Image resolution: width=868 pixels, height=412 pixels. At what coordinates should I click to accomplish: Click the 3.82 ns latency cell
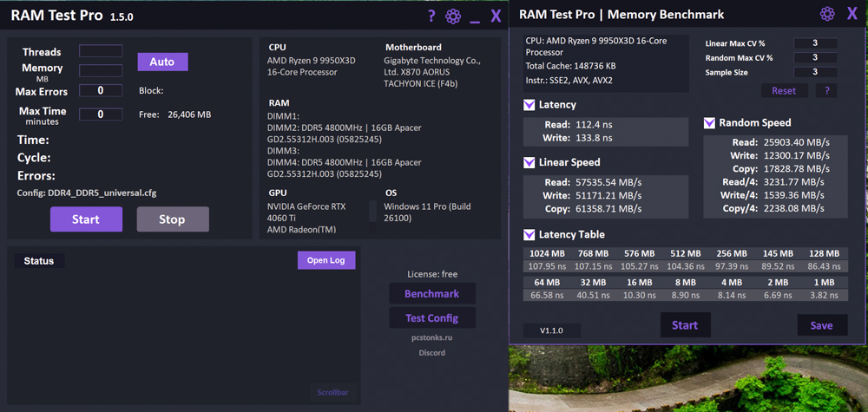point(825,295)
